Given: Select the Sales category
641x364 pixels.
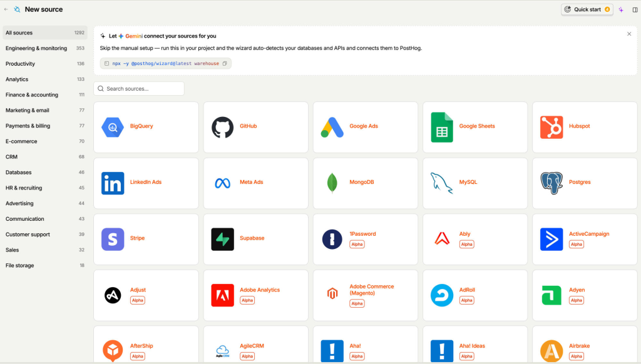Looking at the screenshot, I should 45,250.
